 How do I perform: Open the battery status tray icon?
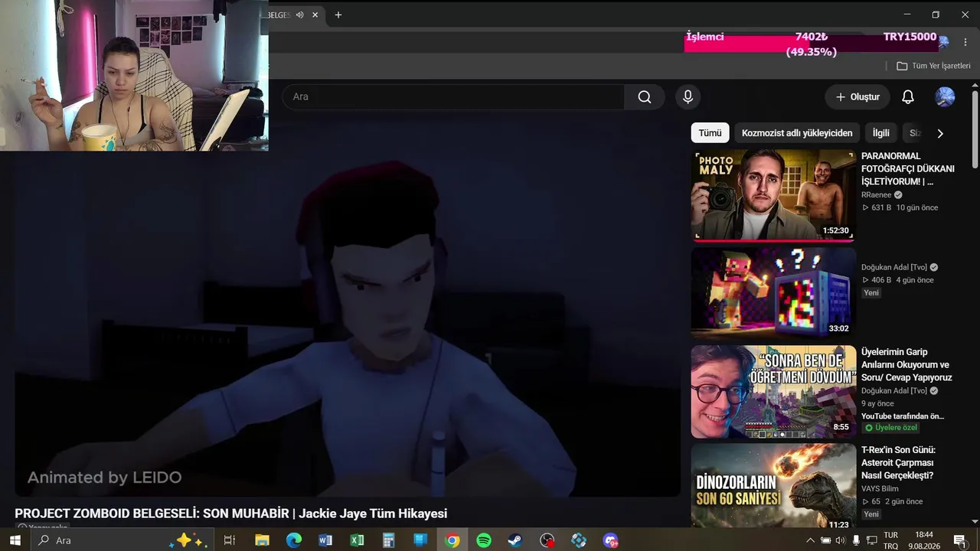[x=826, y=540]
